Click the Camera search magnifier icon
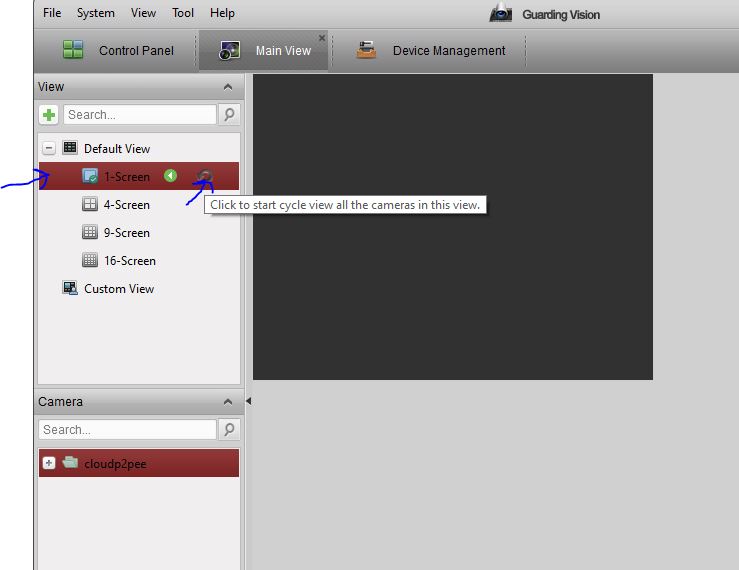Screen dimensions: 739x570 pos(229,430)
